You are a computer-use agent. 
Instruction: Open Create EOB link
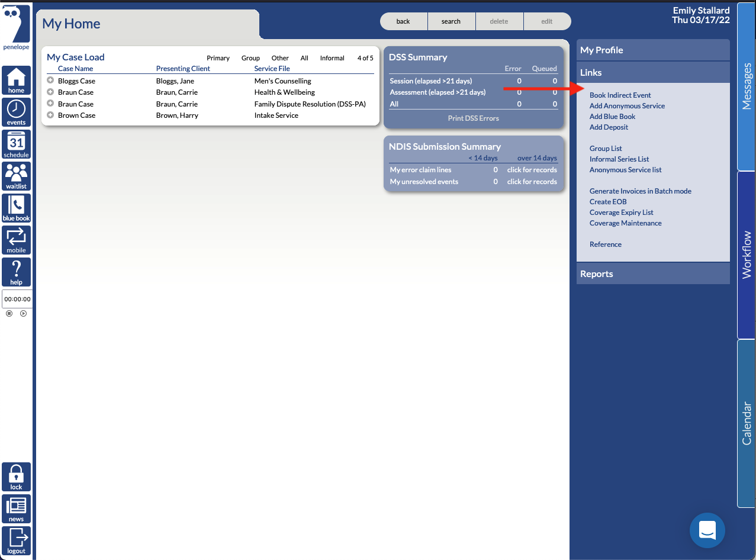tap(608, 201)
